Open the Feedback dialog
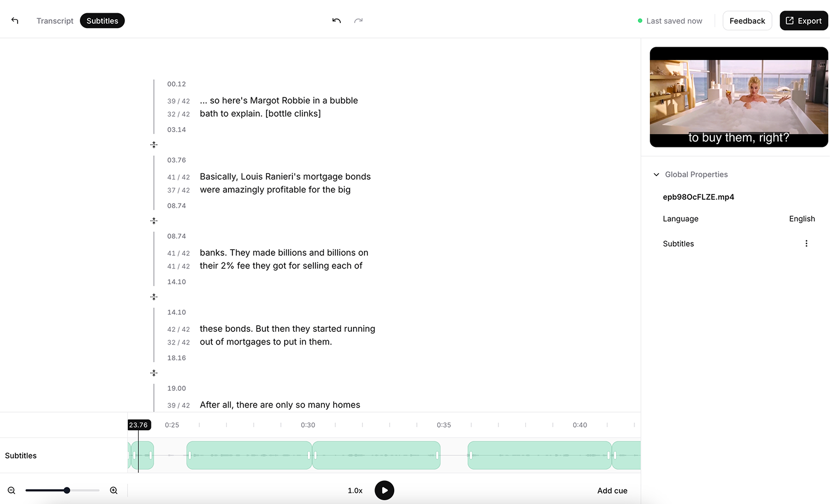The width and height of the screenshot is (837, 504). [x=747, y=21]
